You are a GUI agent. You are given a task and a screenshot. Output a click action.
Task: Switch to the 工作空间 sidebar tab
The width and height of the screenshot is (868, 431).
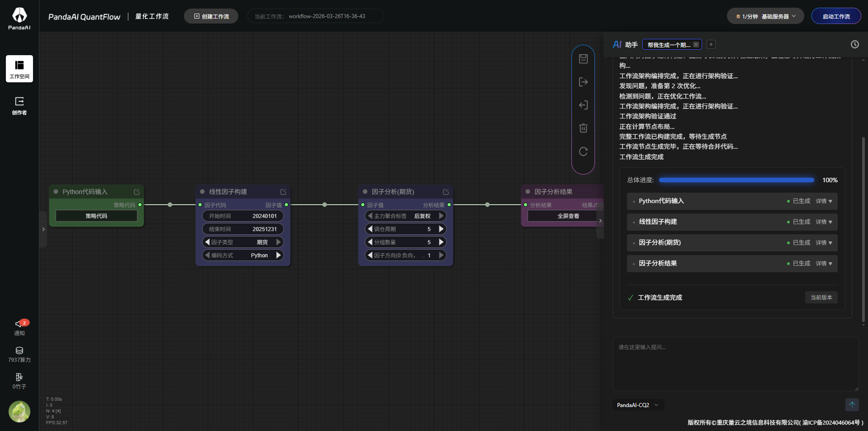[19, 69]
